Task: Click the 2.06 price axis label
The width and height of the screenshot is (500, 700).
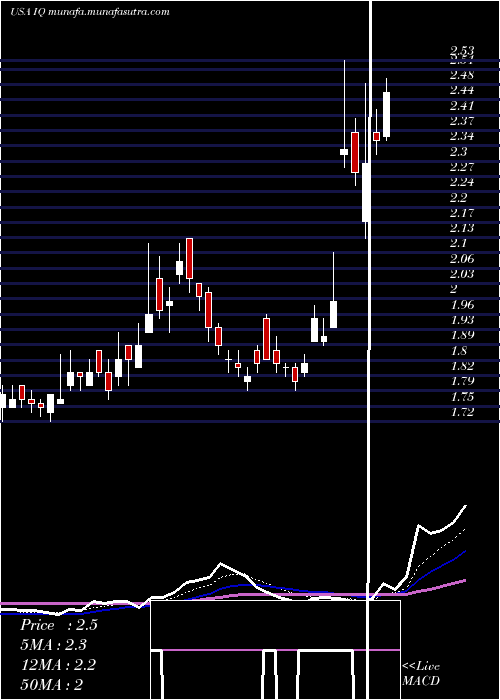Action: point(462,259)
